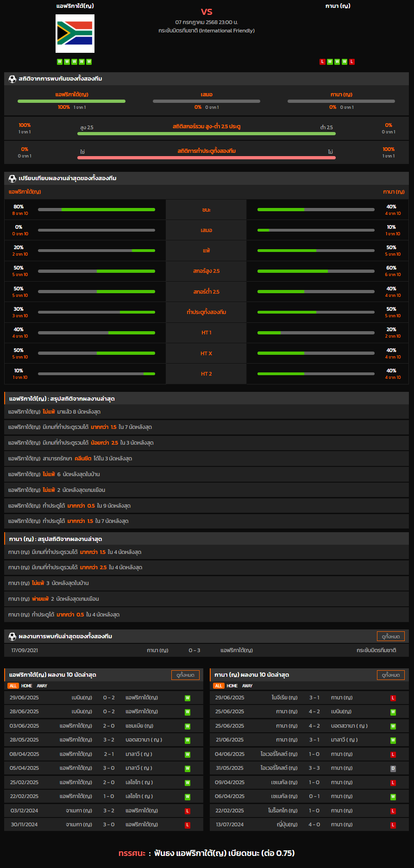Click soccer ball icon beside ผลงานการพบกันล่าสุด heading

(x=13, y=636)
